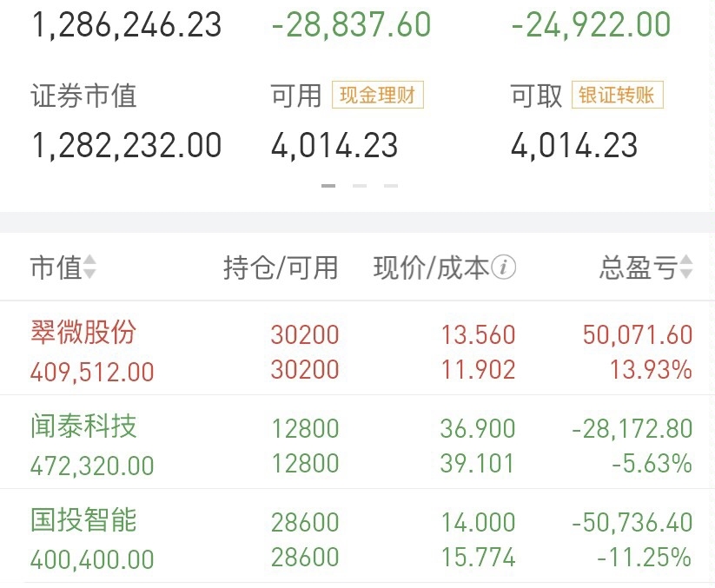Select the first page indicator dot

328,186
